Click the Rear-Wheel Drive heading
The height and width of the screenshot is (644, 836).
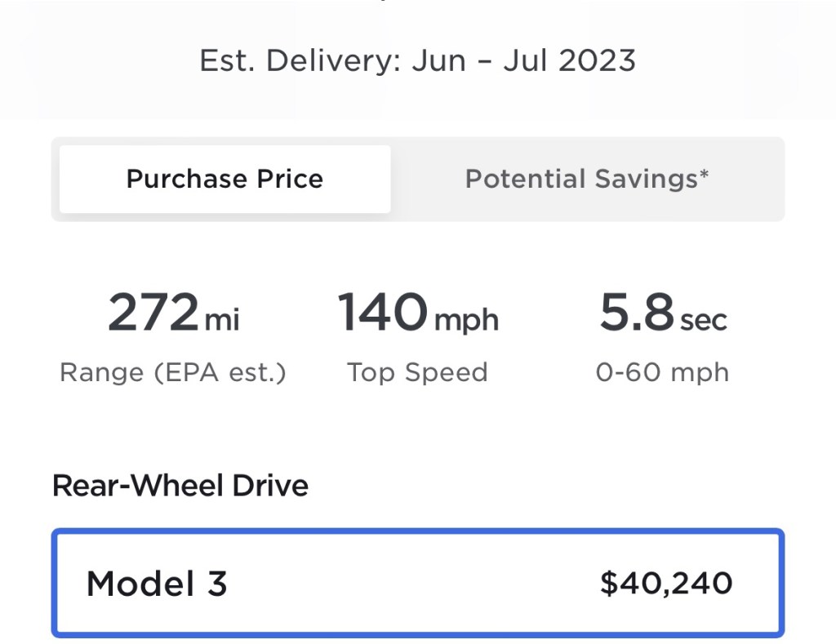click(180, 486)
